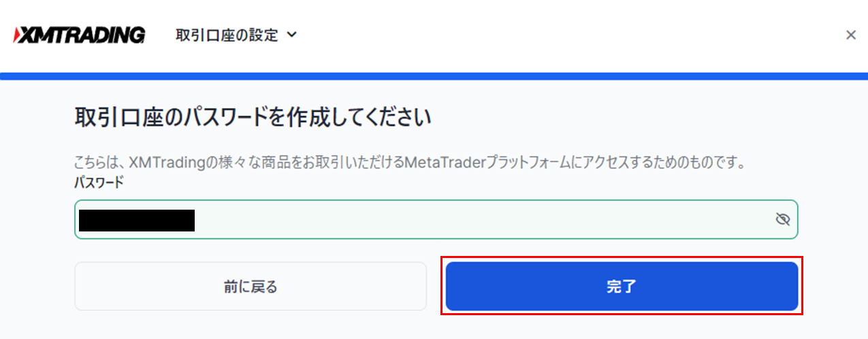Dismiss the setup window with the X icon
This screenshot has height=339, width=868.
coord(850,35)
